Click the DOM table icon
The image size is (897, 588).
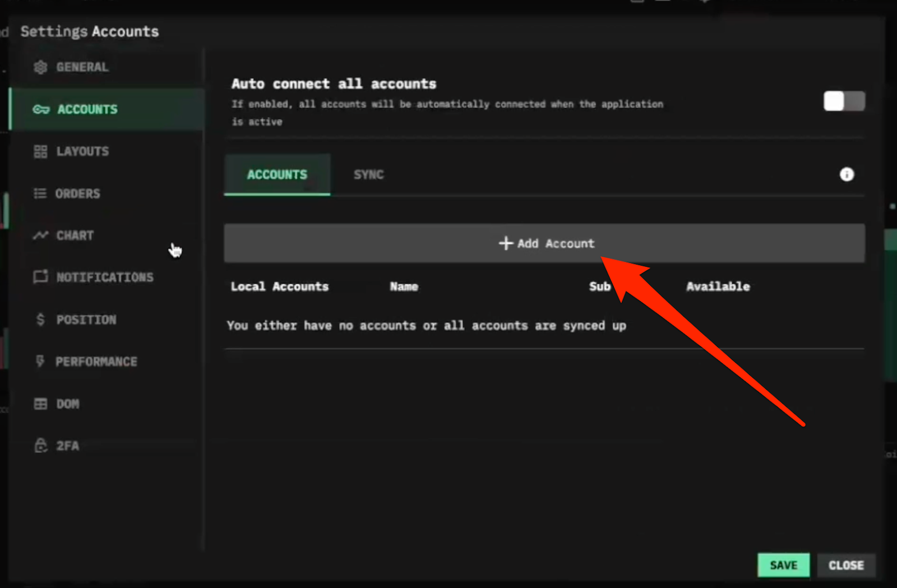40,404
